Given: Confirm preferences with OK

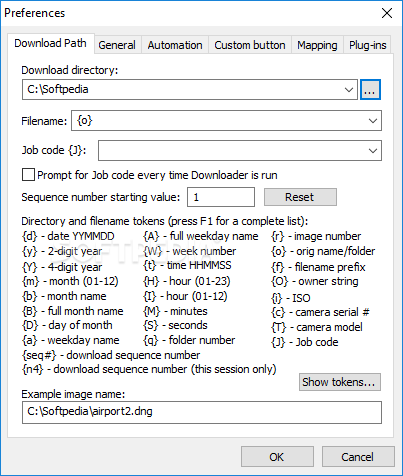Looking at the screenshot, I should pyautogui.click(x=277, y=457).
